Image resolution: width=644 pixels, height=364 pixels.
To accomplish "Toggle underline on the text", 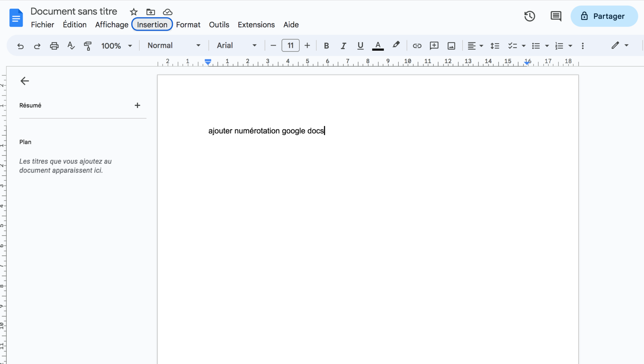I will [x=360, y=46].
